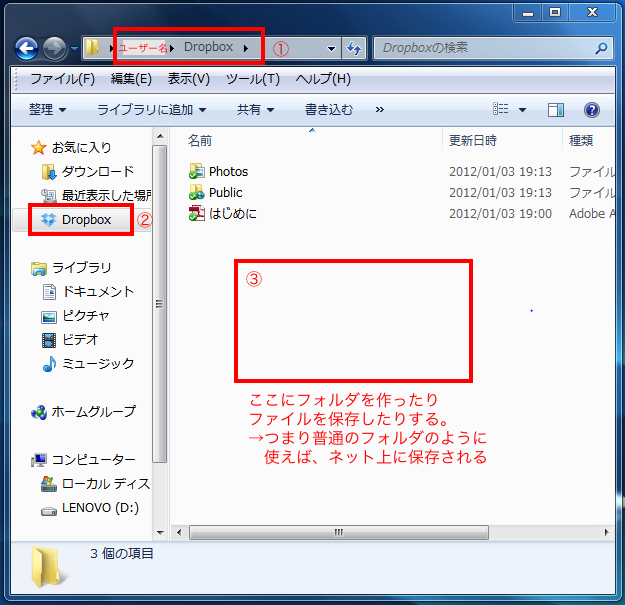Click the 書き込む toolbar button
The height and width of the screenshot is (605, 625).
pos(329,110)
